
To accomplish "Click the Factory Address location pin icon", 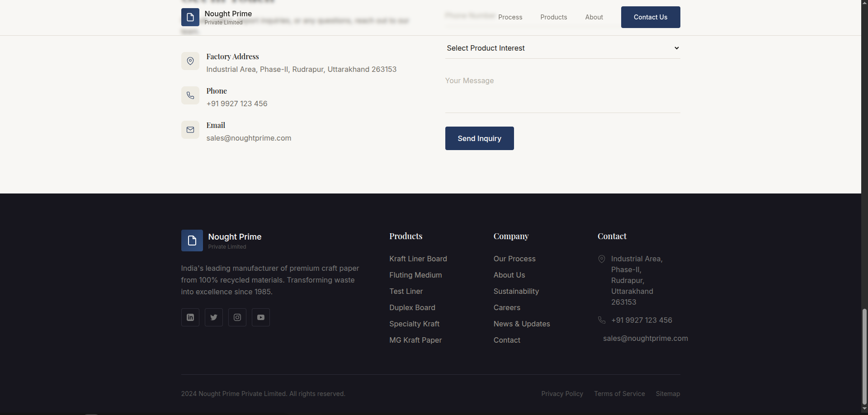I will click(190, 61).
